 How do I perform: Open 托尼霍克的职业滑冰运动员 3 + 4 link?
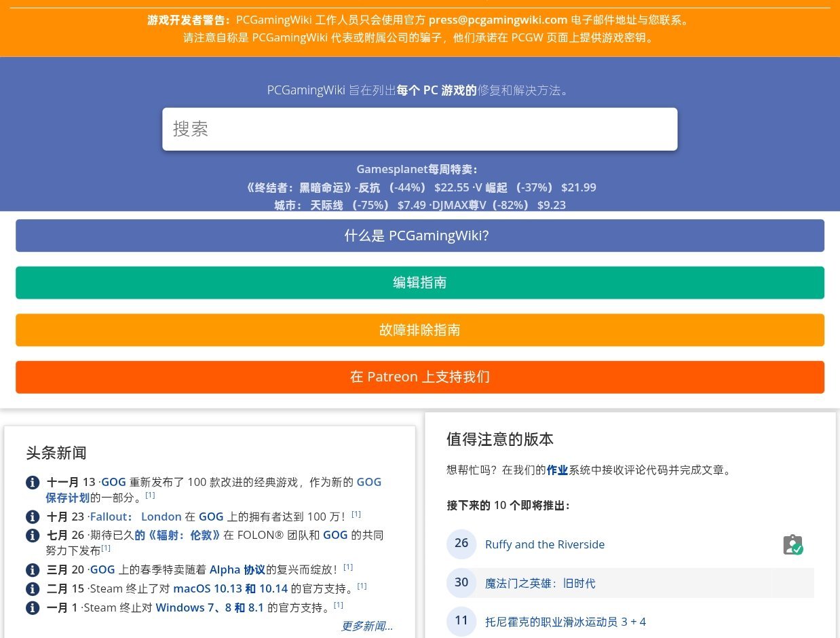click(x=566, y=622)
